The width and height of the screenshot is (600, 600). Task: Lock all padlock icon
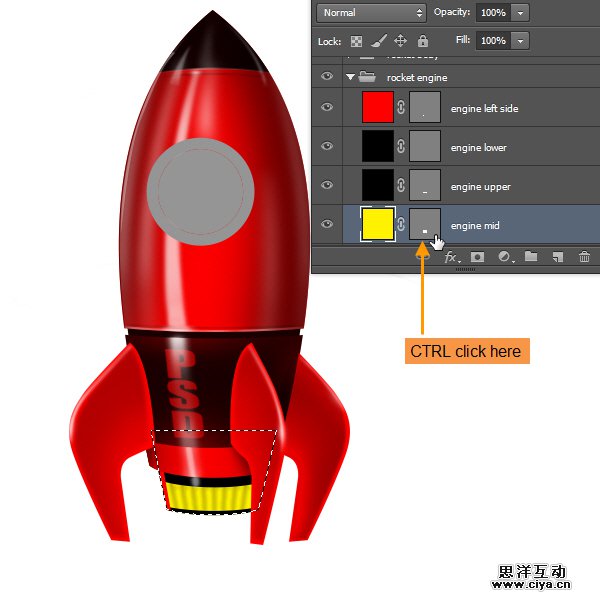click(423, 41)
